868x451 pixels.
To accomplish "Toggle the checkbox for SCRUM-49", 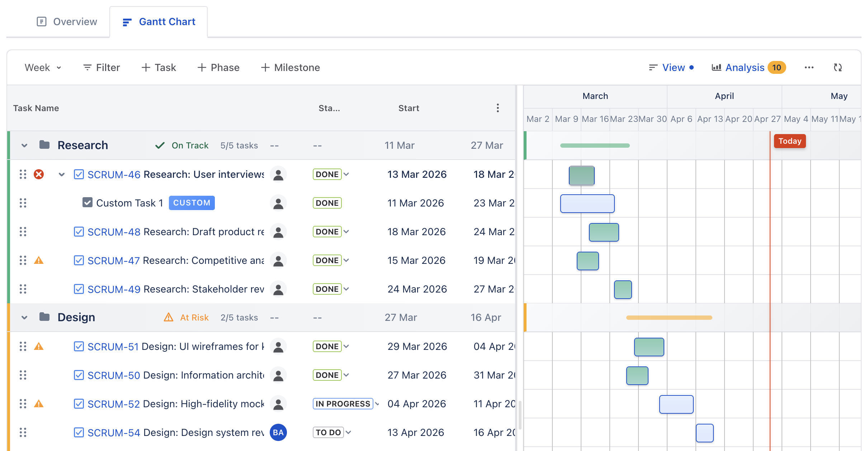I will [x=79, y=289].
